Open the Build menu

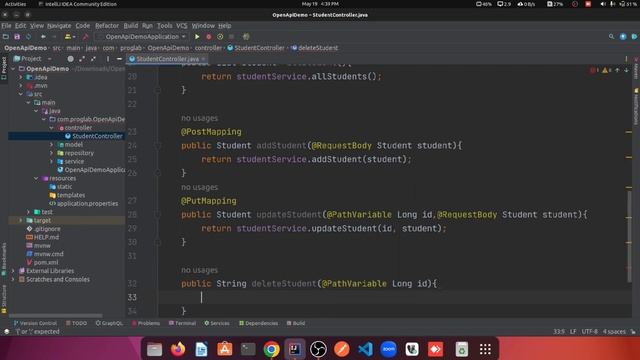click(x=131, y=26)
